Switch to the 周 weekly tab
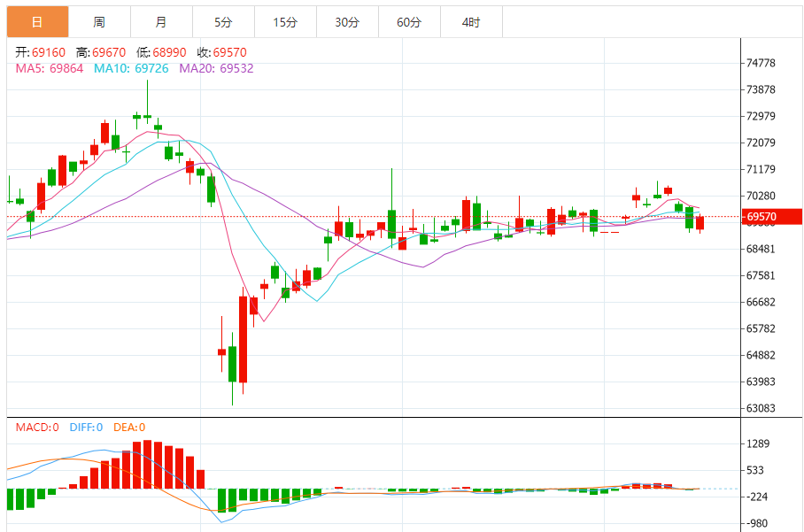 (x=99, y=22)
